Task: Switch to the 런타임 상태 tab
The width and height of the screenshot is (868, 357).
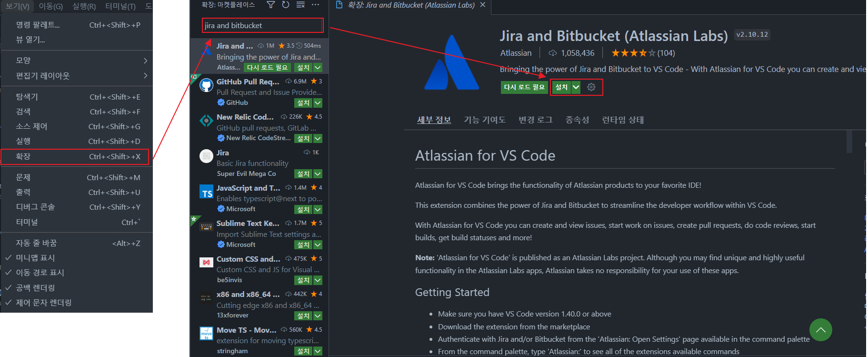Action: pyautogui.click(x=623, y=120)
